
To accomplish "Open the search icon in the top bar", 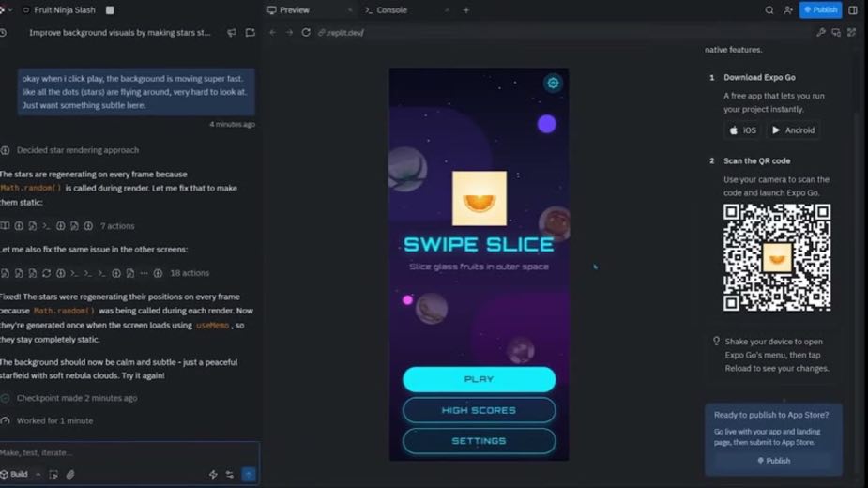I will pos(769,10).
